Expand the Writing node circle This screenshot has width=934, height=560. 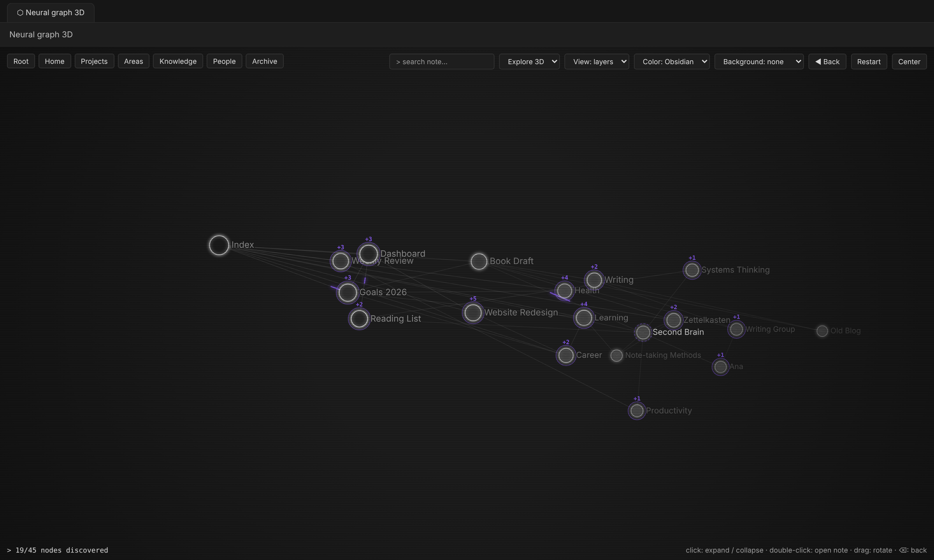pyautogui.click(x=594, y=280)
